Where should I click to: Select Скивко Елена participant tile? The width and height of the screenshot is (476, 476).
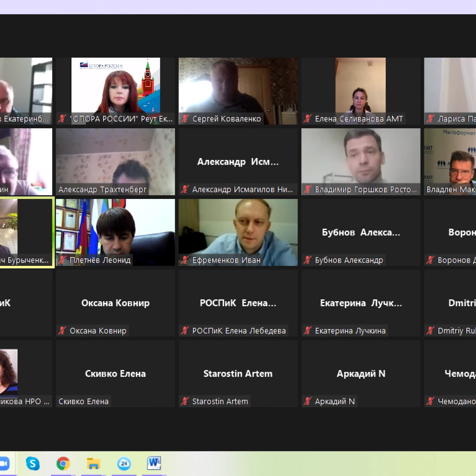115,374
